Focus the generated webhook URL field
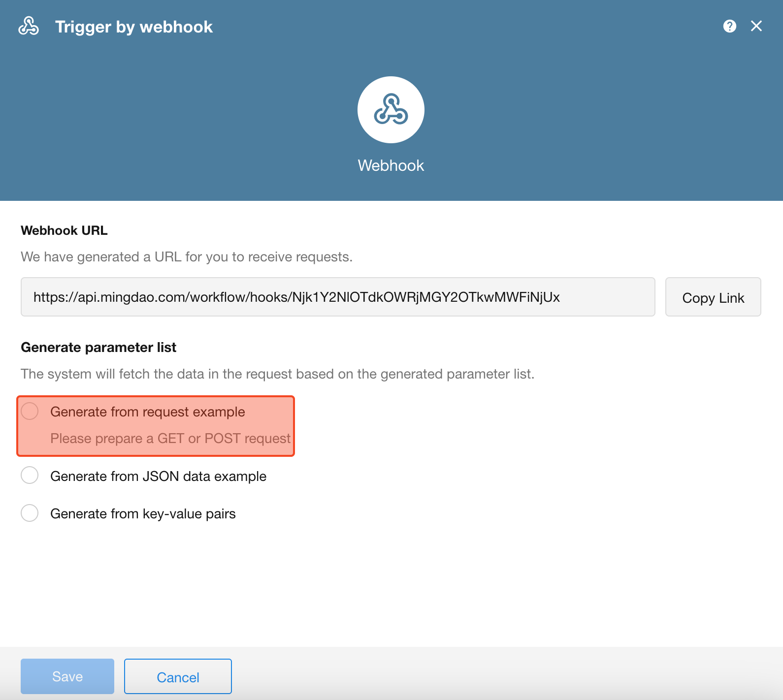The width and height of the screenshot is (783, 700). pyautogui.click(x=337, y=297)
